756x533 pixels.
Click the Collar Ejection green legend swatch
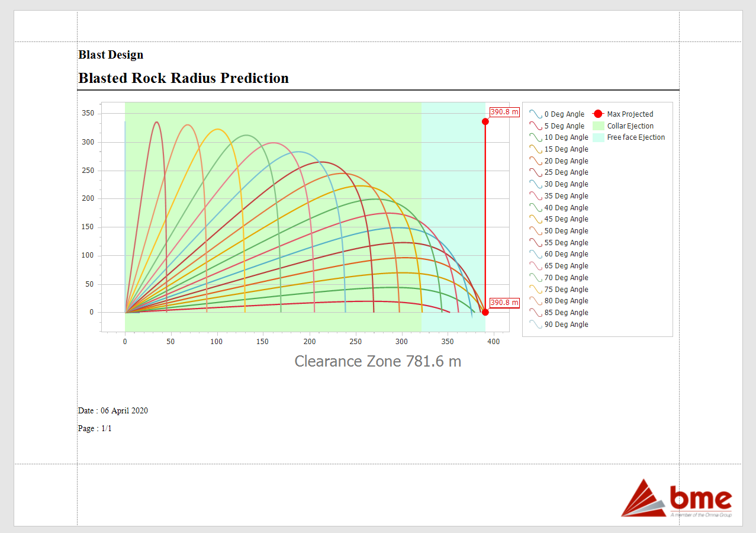[x=598, y=126]
